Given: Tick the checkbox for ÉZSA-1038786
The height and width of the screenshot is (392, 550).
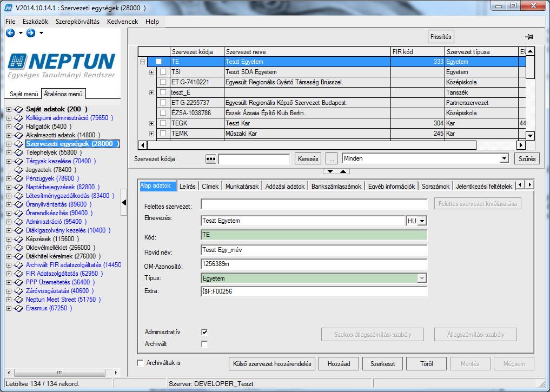Looking at the screenshot, I should tap(163, 113).
